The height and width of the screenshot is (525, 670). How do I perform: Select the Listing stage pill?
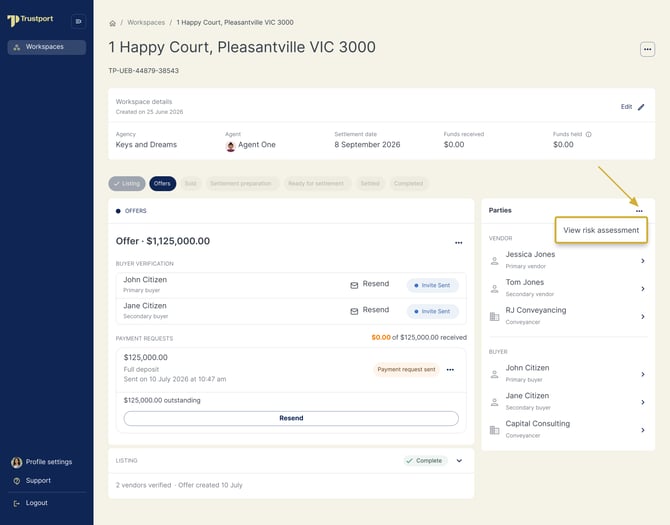127,184
